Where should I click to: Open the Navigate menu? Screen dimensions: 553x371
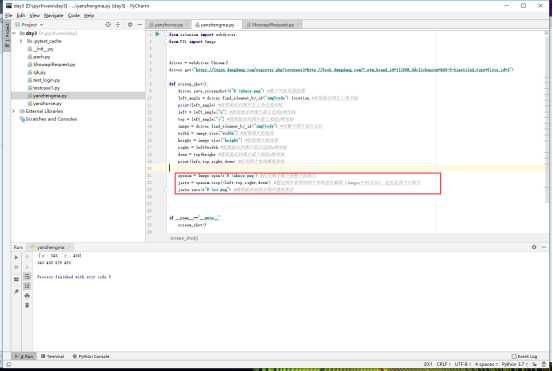(x=53, y=16)
